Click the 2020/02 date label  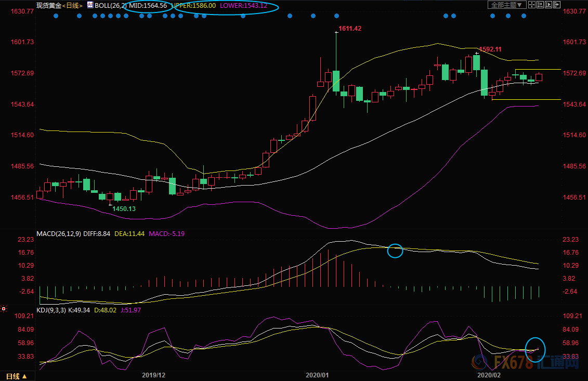489,375
